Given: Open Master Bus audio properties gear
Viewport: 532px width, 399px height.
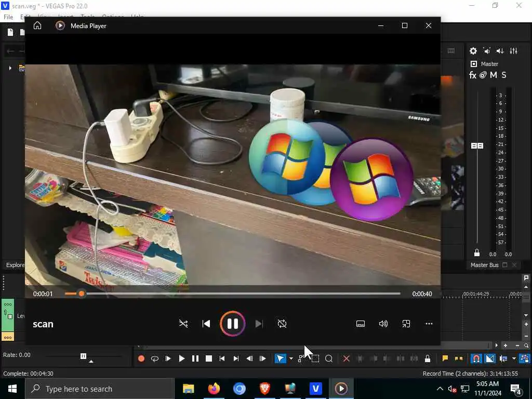Looking at the screenshot, I should click(x=473, y=51).
